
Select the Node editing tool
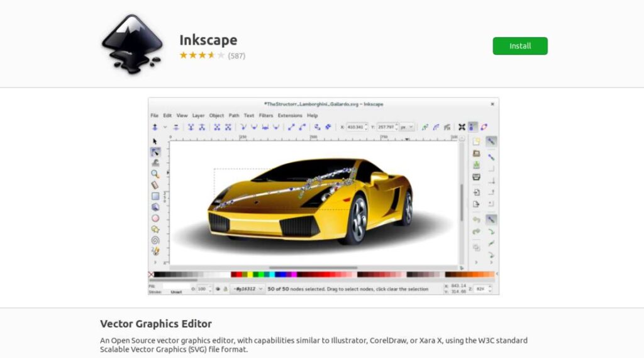tap(155, 152)
